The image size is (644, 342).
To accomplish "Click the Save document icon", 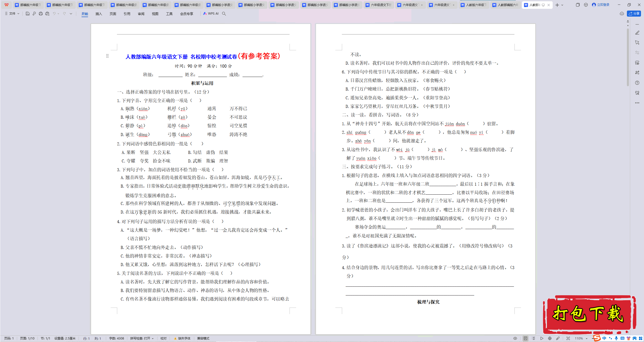I will click(28, 14).
